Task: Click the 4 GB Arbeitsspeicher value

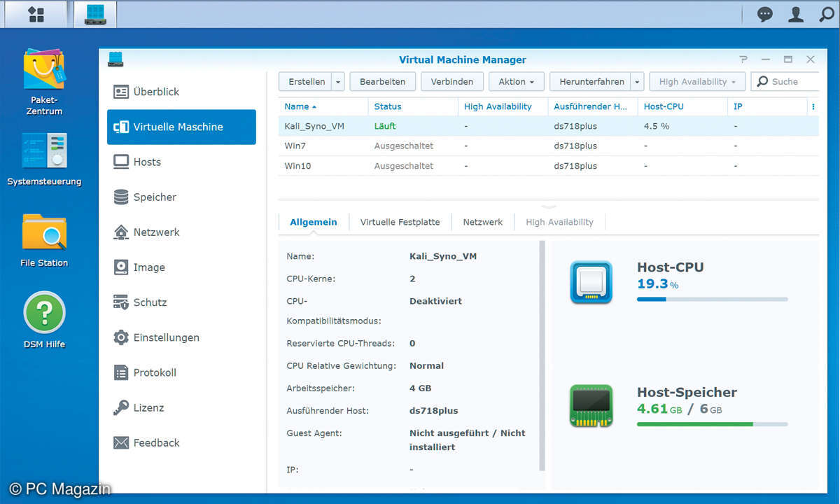Action: tap(420, 388)
